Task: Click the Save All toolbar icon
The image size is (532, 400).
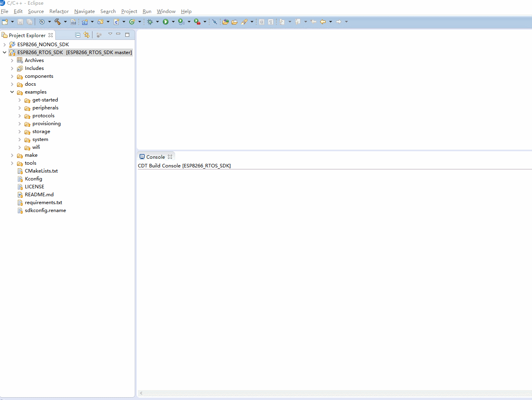Action: [x=29, y=22]
